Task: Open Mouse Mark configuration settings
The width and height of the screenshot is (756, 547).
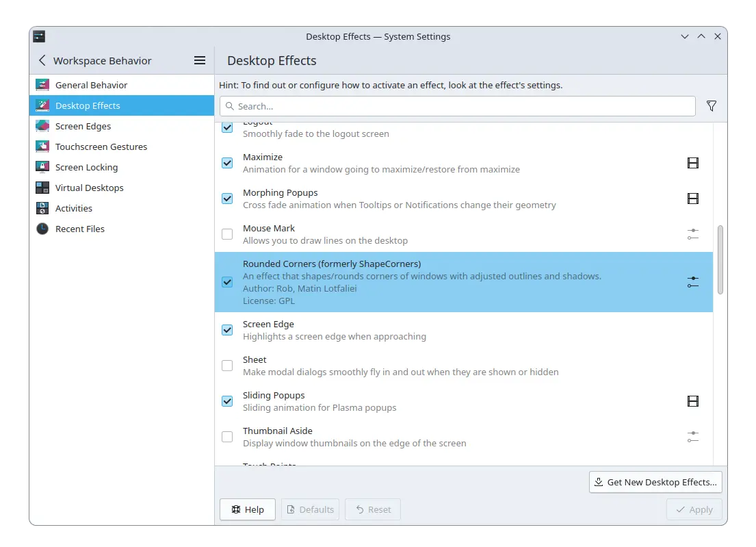Action: click(693, 234)
